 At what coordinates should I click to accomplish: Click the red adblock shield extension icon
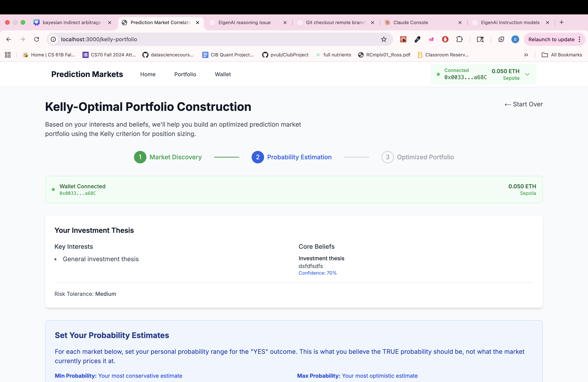pos(445,39)
